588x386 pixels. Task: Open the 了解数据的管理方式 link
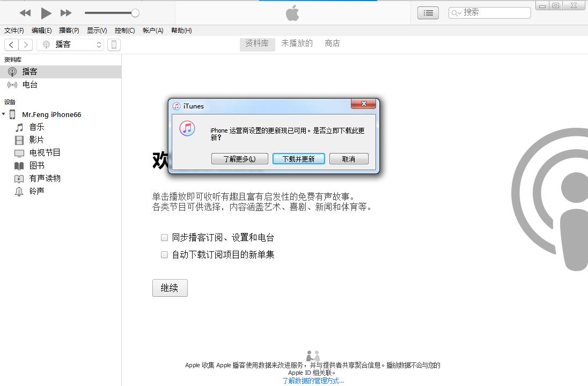313,381
